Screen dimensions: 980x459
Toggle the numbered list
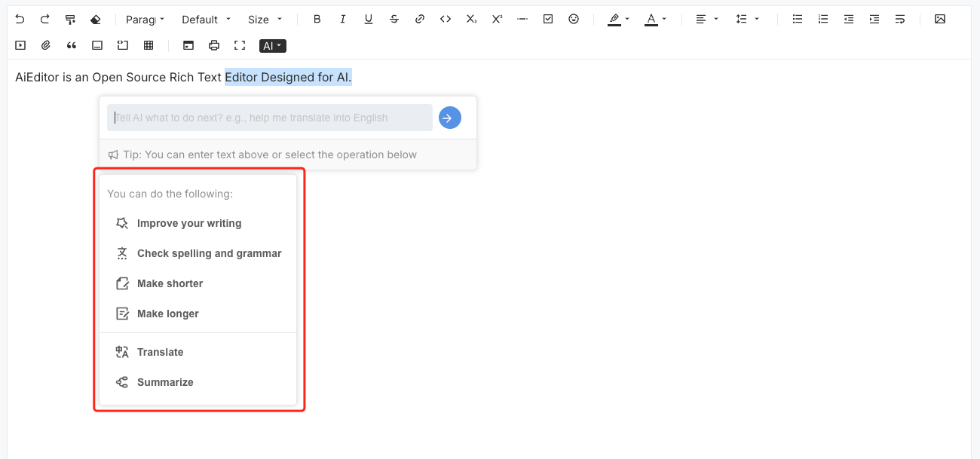(x=823, y=19)
